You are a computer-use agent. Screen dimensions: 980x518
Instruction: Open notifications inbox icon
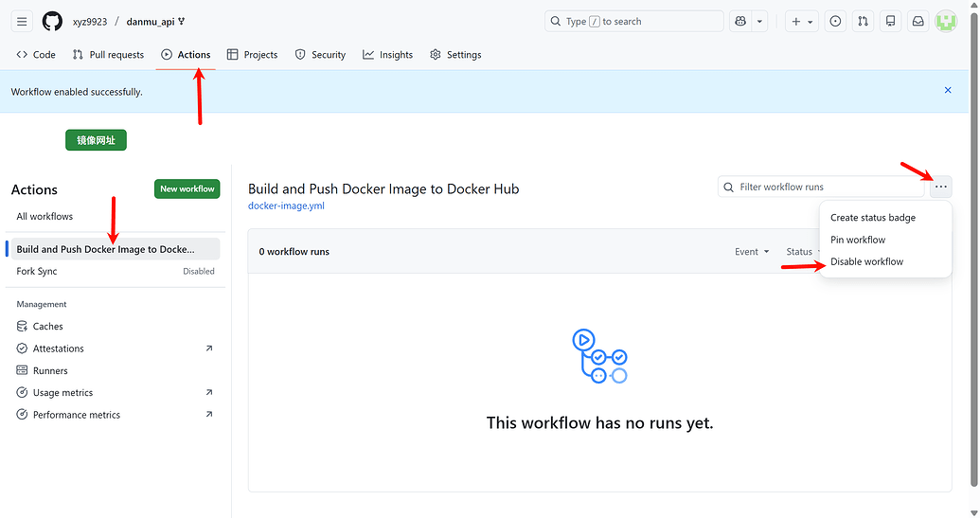[x=918, y=21]
